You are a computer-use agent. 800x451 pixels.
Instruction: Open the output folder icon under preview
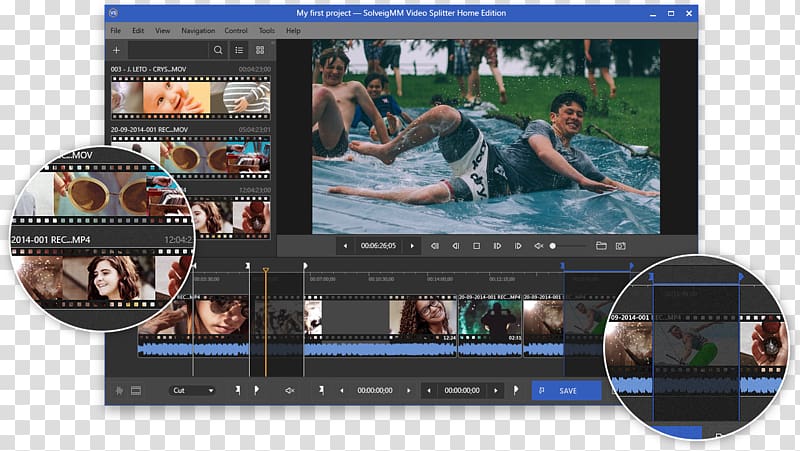[602, 246]
